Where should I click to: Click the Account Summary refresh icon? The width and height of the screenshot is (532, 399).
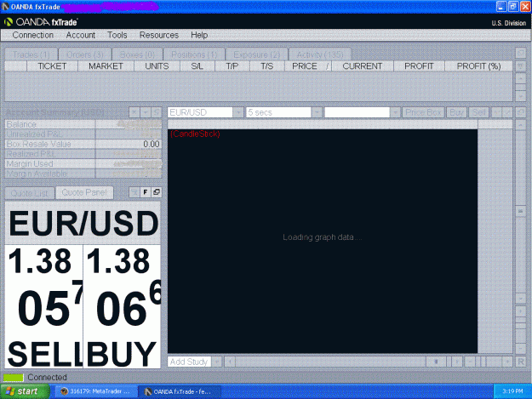pyautogui.click(x=156, y=112)
